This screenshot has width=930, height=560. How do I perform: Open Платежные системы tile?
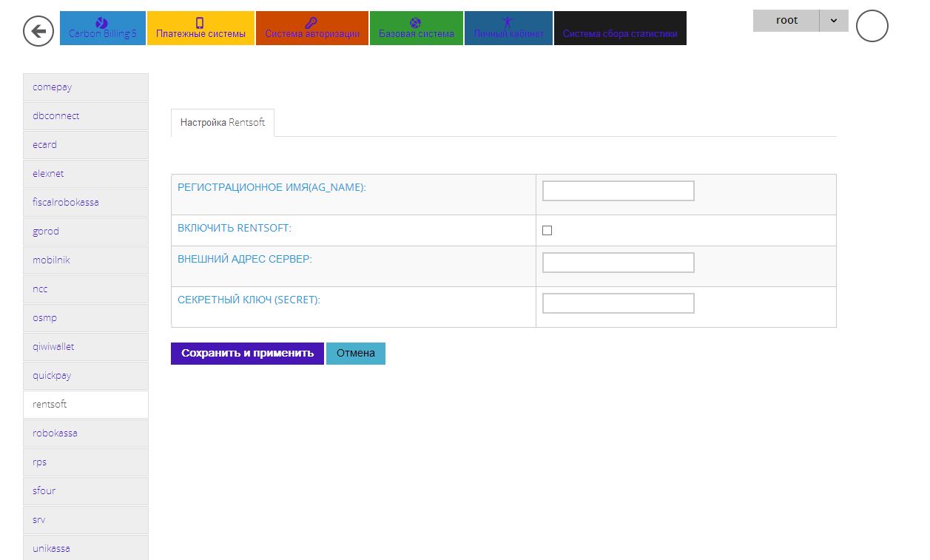(201, 28)
